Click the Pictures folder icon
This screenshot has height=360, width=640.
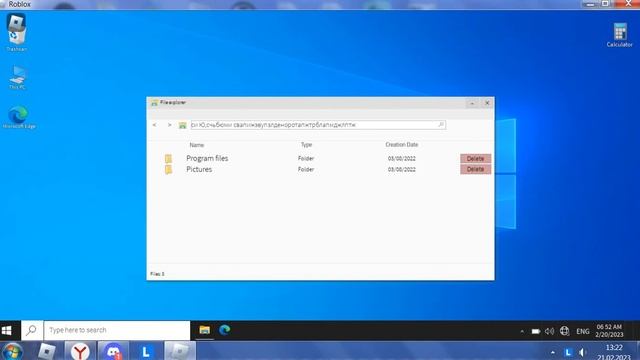tap(168, 169)
